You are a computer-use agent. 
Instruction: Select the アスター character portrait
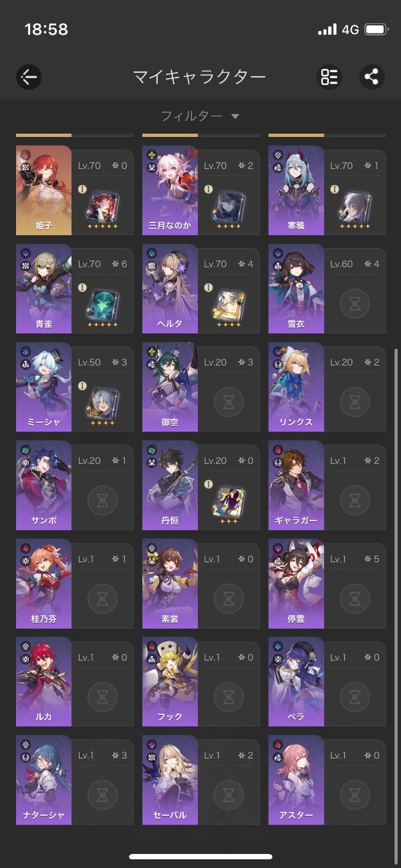pos(296,780)
